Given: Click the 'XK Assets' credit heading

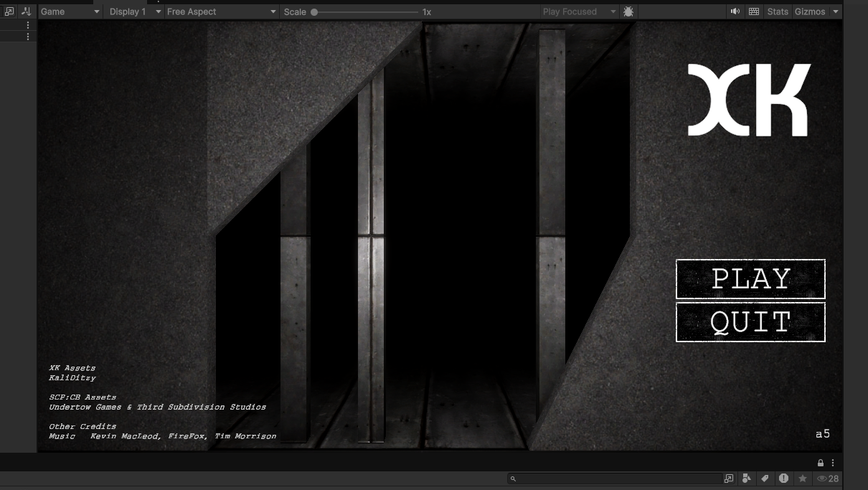Looking at the screenshot, I should 72,368.
